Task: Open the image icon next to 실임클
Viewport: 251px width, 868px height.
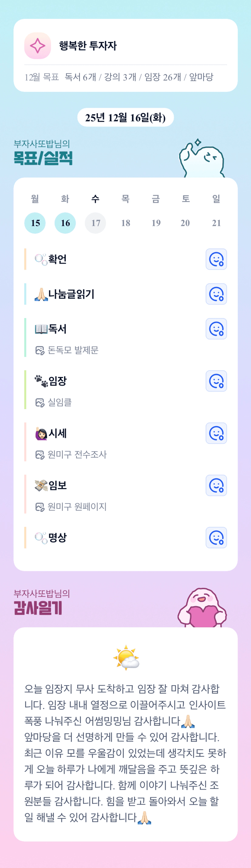Action: coord(40,402)
